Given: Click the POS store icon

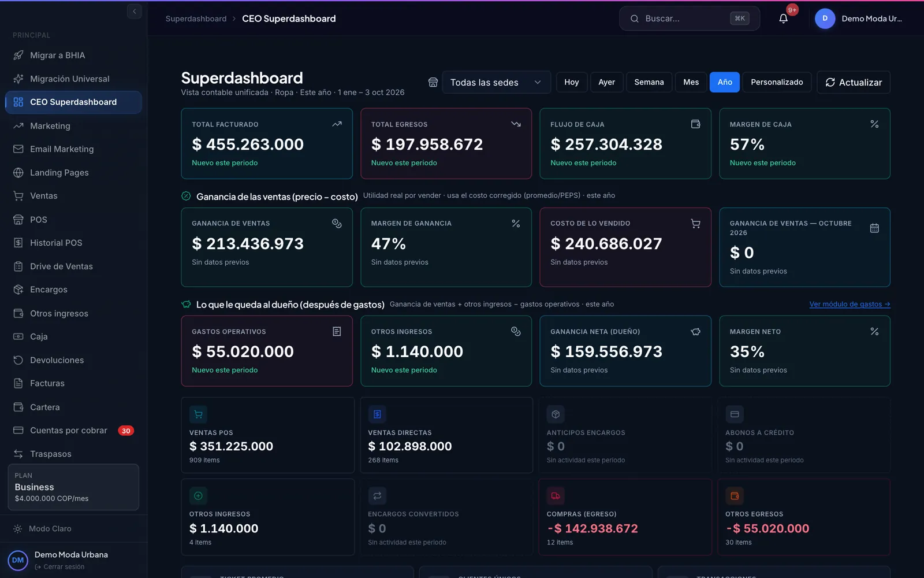Looking at the screenshot, I should pyautogui.click(x=18, y=220).
